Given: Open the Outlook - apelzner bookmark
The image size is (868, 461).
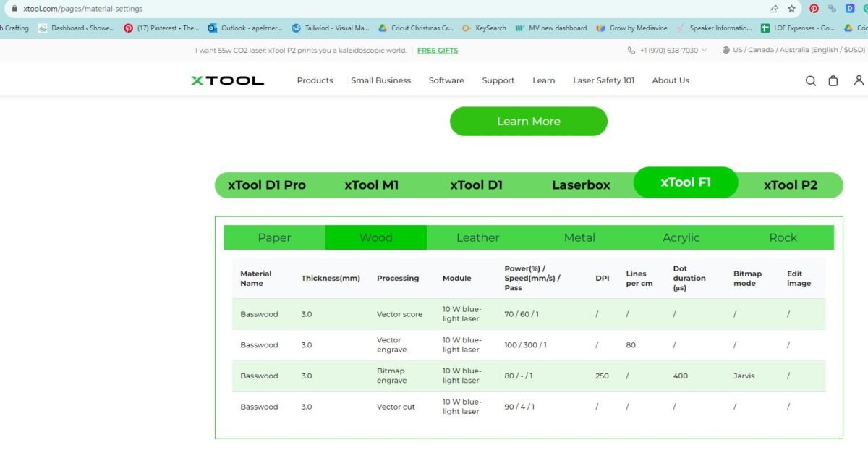Looking at the screenshot, I should click(x=245, y=28).
